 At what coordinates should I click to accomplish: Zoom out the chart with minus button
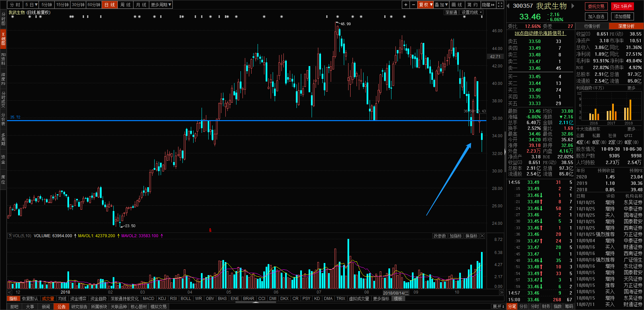pyautogui.click(x=414, y=5)
